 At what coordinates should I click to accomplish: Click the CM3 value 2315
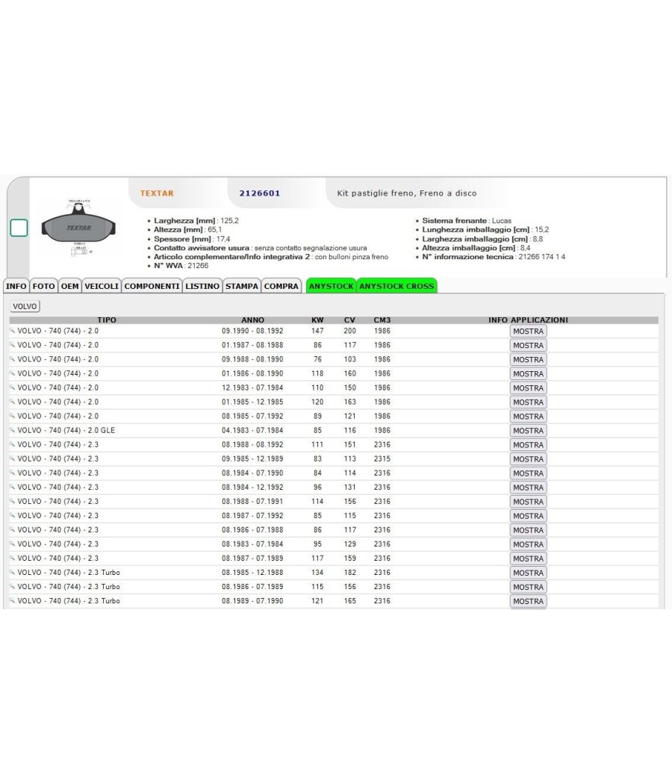[x=382, y=458]
